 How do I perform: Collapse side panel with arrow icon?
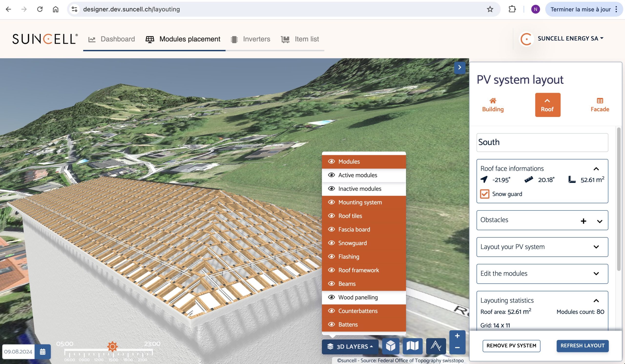click(x=459, y=67)
